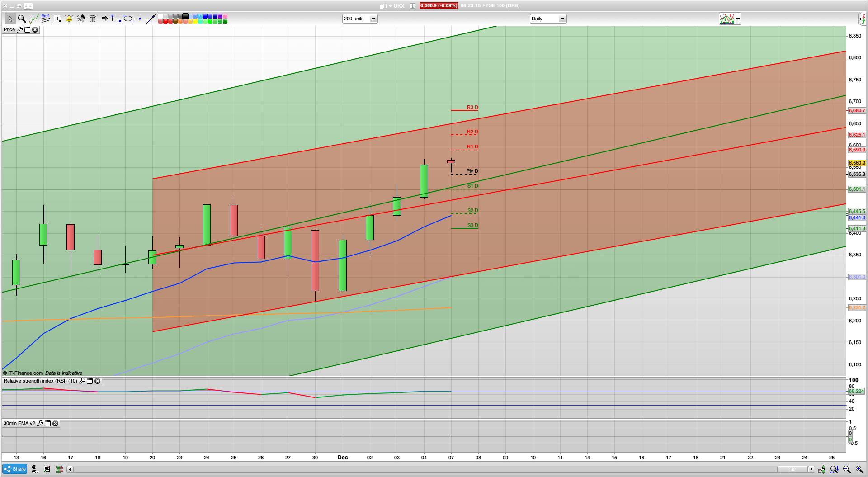Select the Raff regression channel tool
Image resolution: width=868 pixels, height=477 pixels.
point(45,18)
